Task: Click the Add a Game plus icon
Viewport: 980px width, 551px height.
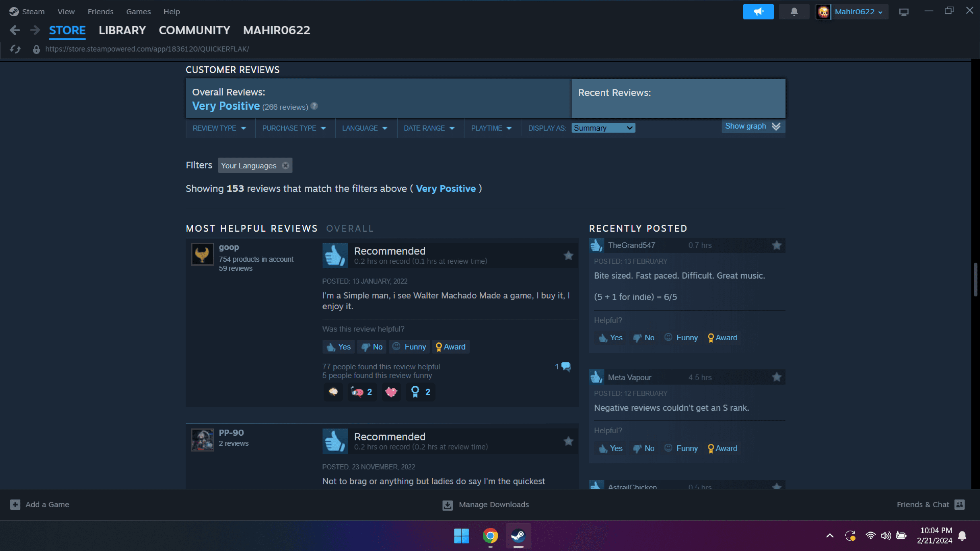Action: (x=15, y=505)
